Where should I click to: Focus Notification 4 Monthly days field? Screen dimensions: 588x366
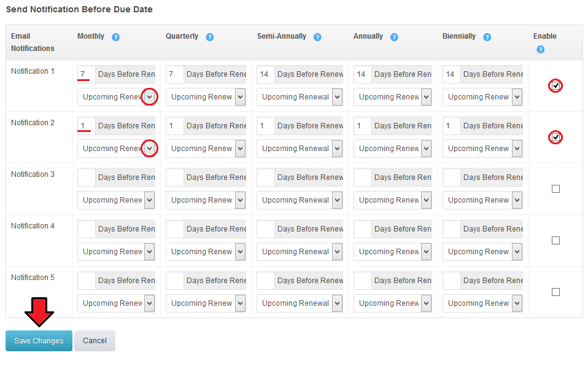click(x=87, y=229)
